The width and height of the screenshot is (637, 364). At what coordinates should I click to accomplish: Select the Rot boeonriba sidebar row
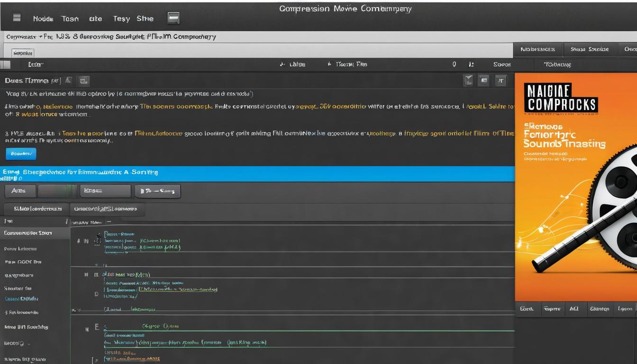(x=35, y=312)
